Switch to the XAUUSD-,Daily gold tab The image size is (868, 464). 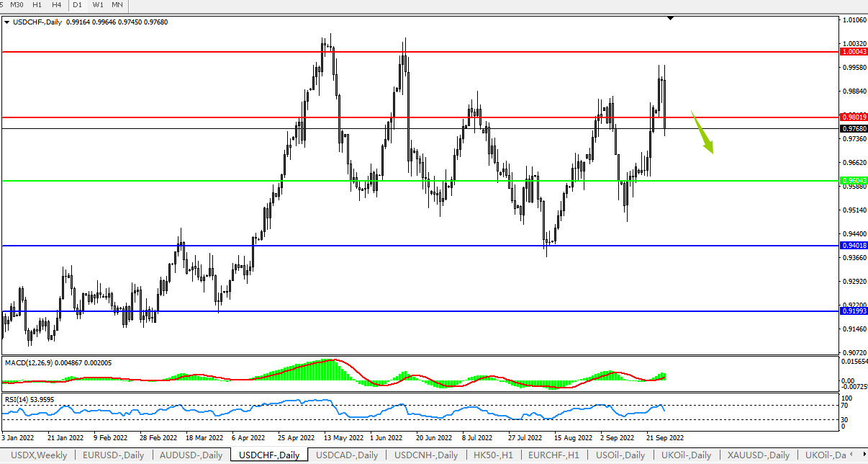point(758,455)
